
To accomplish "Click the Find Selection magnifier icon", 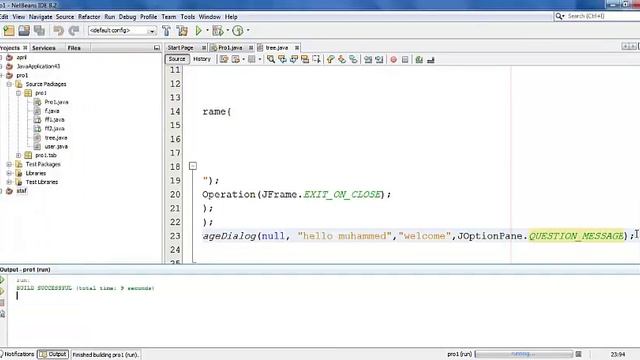I will coord(271,60).
